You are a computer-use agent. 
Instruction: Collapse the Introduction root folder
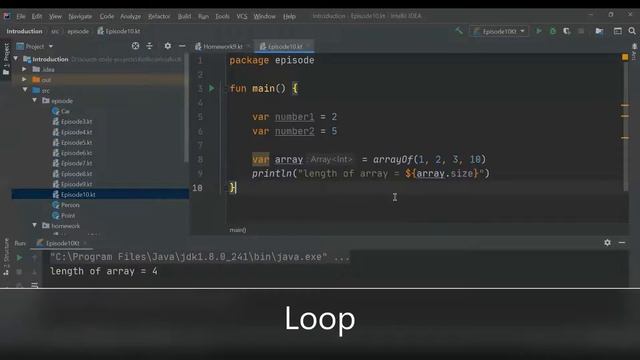click(x=16, y=59)
